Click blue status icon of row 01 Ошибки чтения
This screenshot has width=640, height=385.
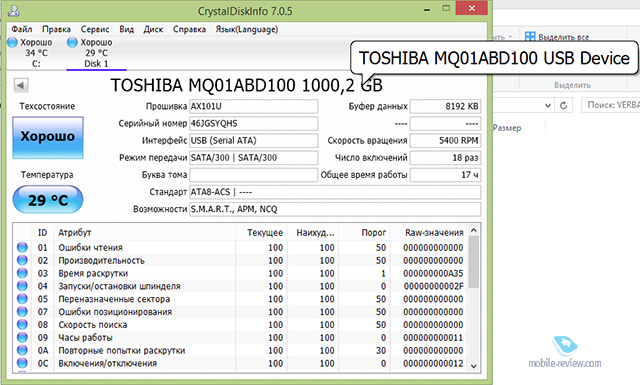[x=22, y=247]
